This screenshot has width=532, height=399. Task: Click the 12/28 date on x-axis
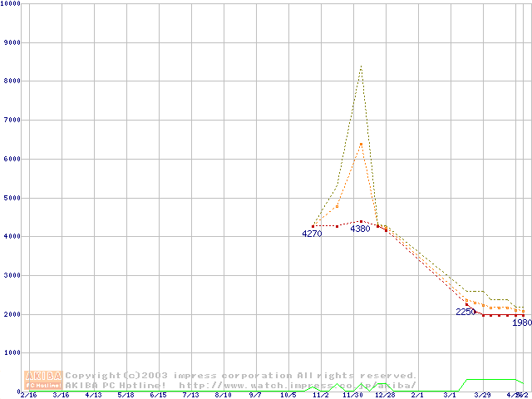(385, 395)
